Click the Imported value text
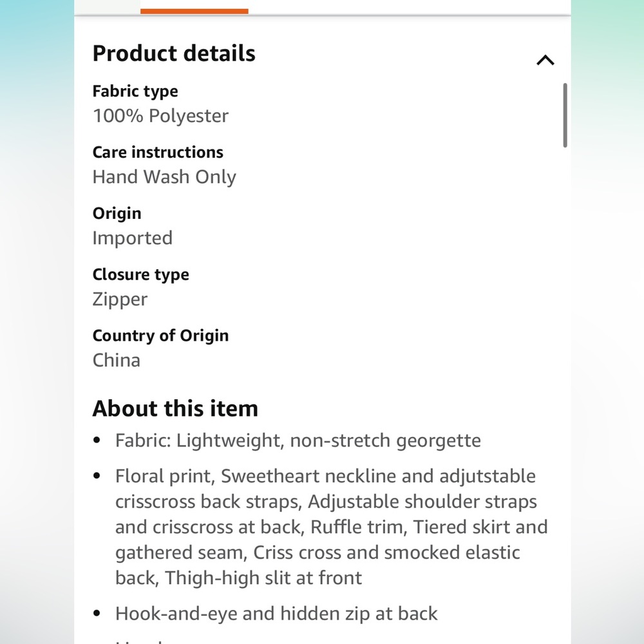Viewport: 644px width, 644px height. coord(132,238)
